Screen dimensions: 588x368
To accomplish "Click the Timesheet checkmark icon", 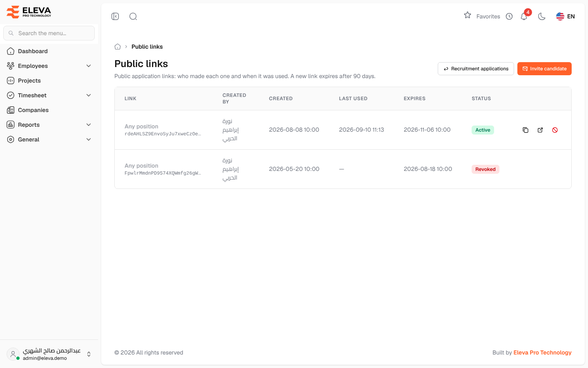I will tap(11, 95).
